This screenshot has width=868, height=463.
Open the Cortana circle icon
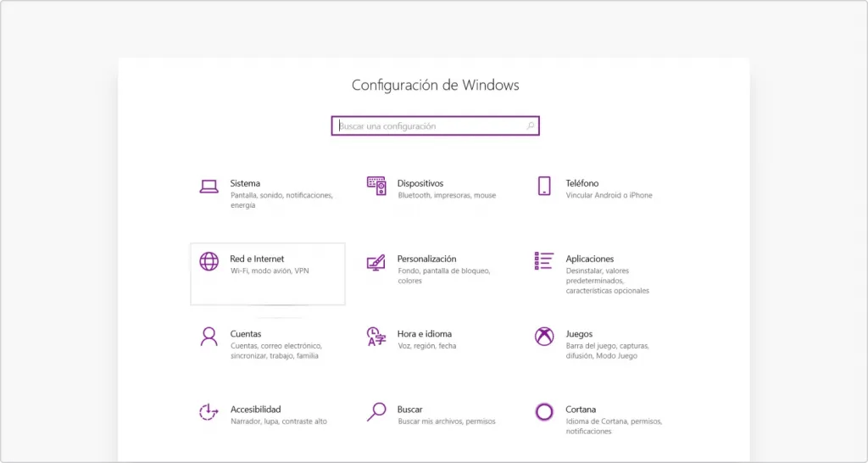pos(544,412)
